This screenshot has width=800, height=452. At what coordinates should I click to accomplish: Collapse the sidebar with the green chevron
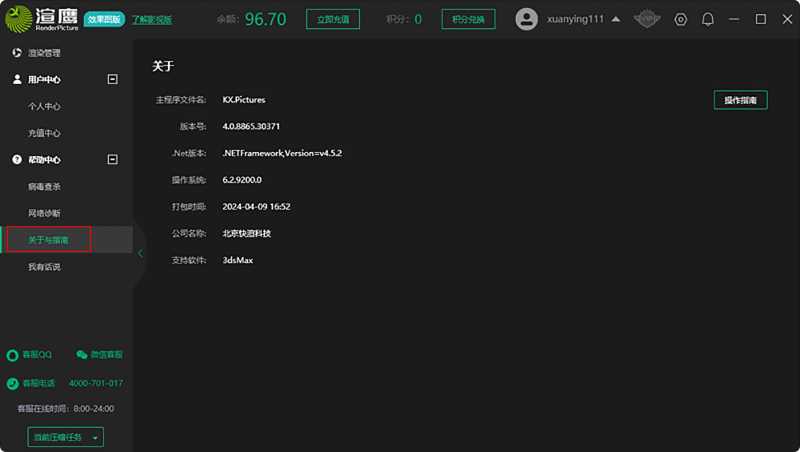[140, 253]
